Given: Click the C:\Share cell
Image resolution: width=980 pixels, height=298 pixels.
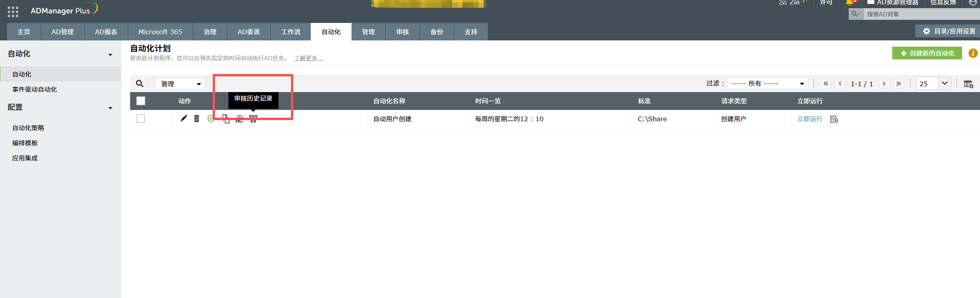Looking at the screenshot, I should click(652, 119).
